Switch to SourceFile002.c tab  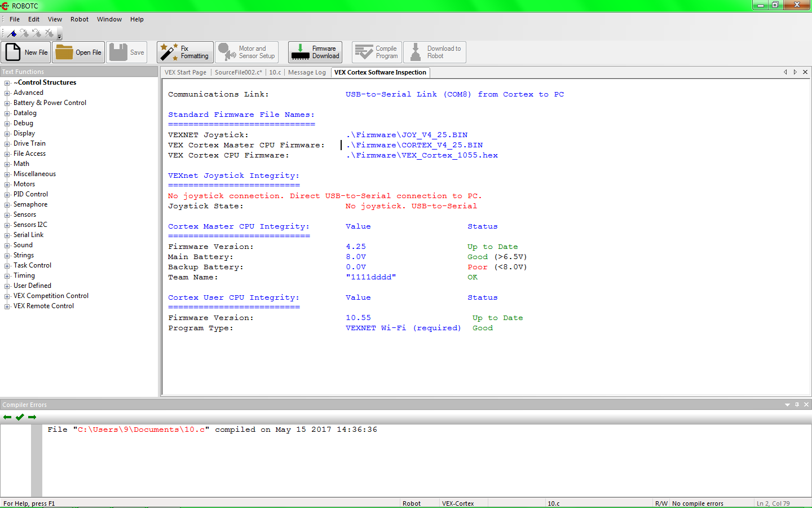239,72
